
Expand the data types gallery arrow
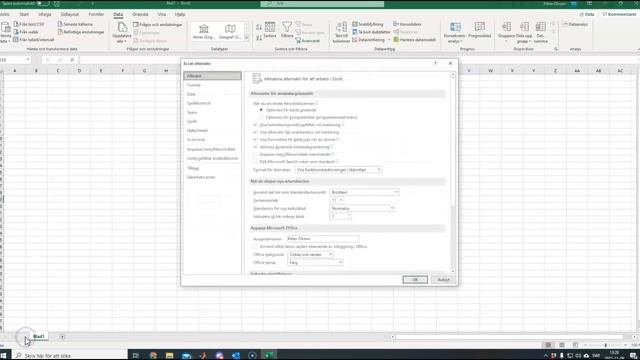pyautogui.click(x=247, y=38)
